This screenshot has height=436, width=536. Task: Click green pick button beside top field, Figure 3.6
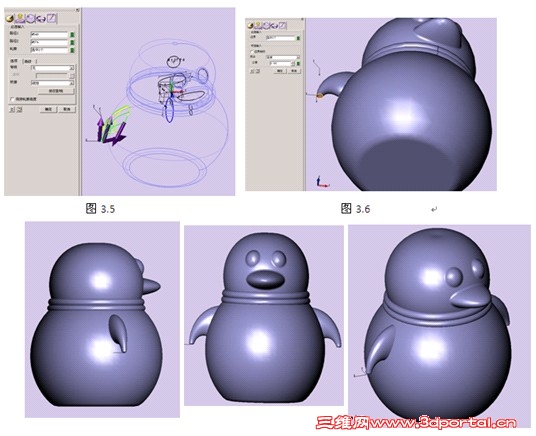click(298, 38)
